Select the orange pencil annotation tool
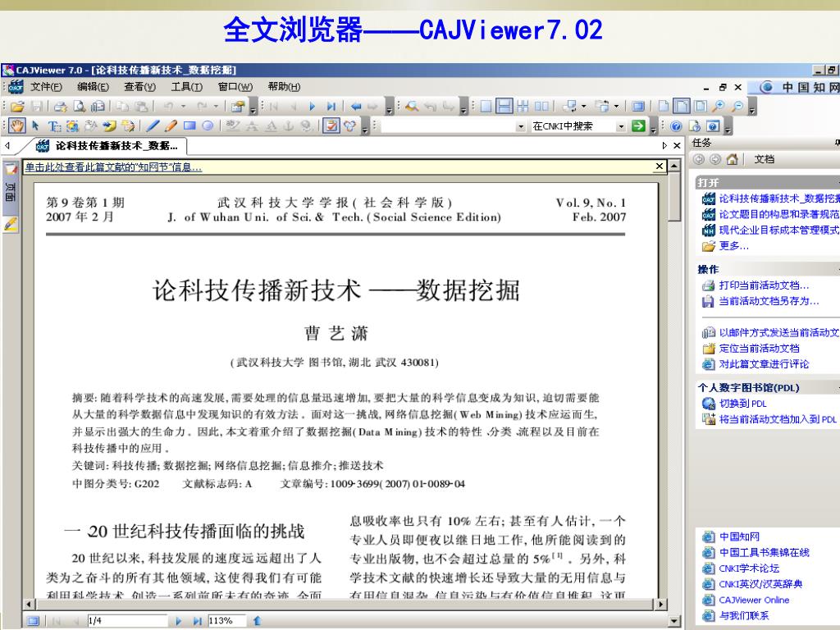The height and width of the screenshot is (630, 840). coord(171,126)
